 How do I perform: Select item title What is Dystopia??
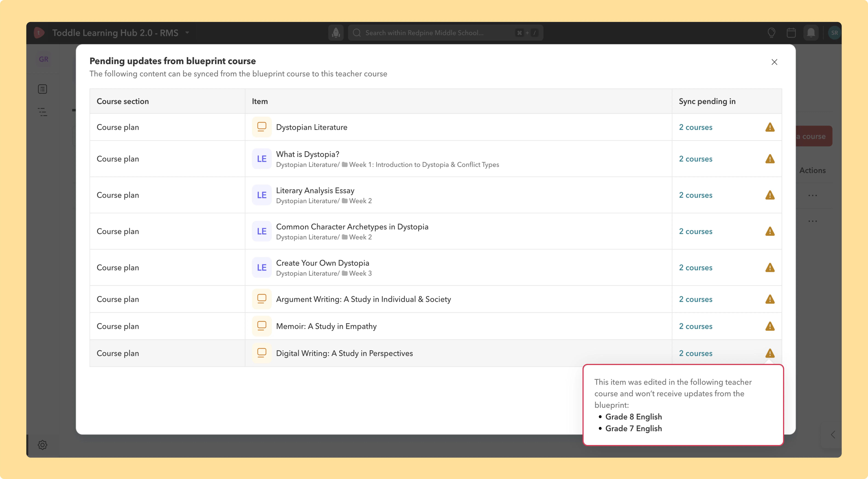[308, 154]
